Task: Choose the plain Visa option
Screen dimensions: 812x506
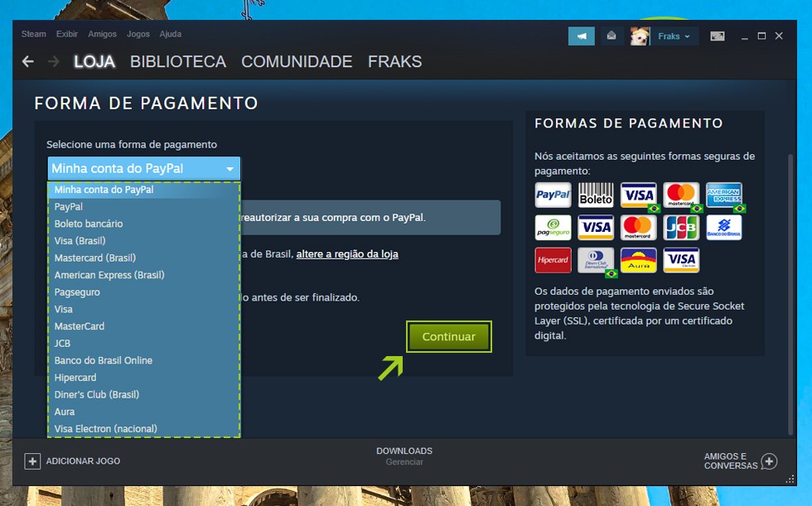Action: point(143,310)
